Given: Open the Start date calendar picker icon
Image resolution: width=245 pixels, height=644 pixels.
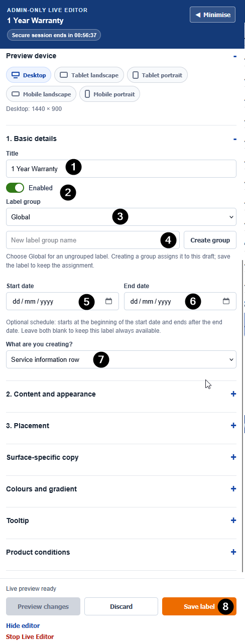Looking at the screenshot, I should coord(108,301).
